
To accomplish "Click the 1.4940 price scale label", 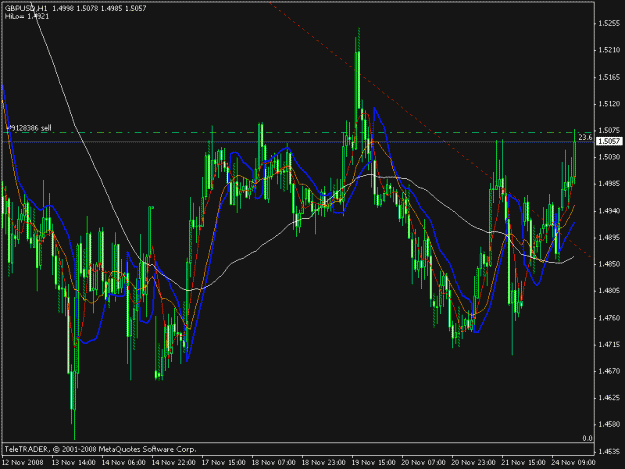I will pyautogui.click(x=609, y=210).
